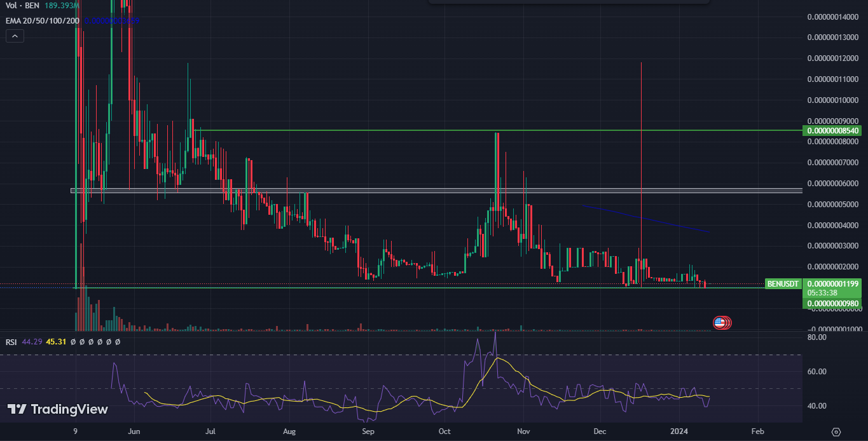The image size is (868, 441).
Task: Click the green 0.00000008540 price line label
Action: pyautogui.click(x=833, y=130)
